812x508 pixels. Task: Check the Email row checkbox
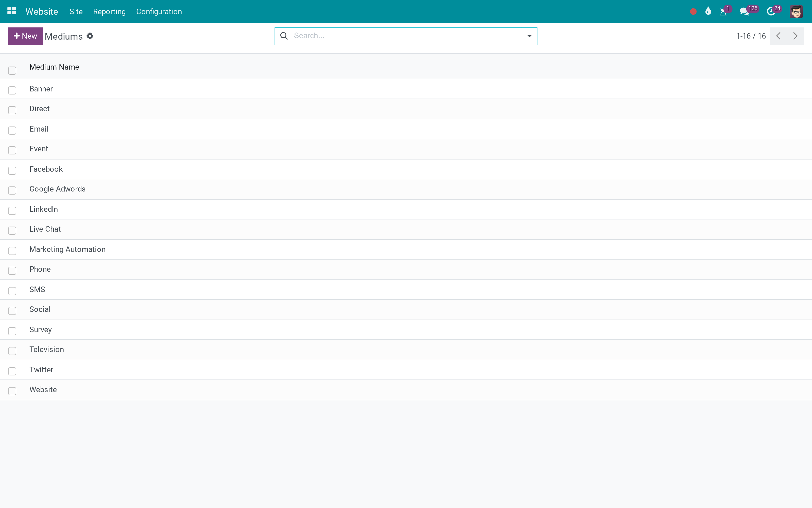12,130
